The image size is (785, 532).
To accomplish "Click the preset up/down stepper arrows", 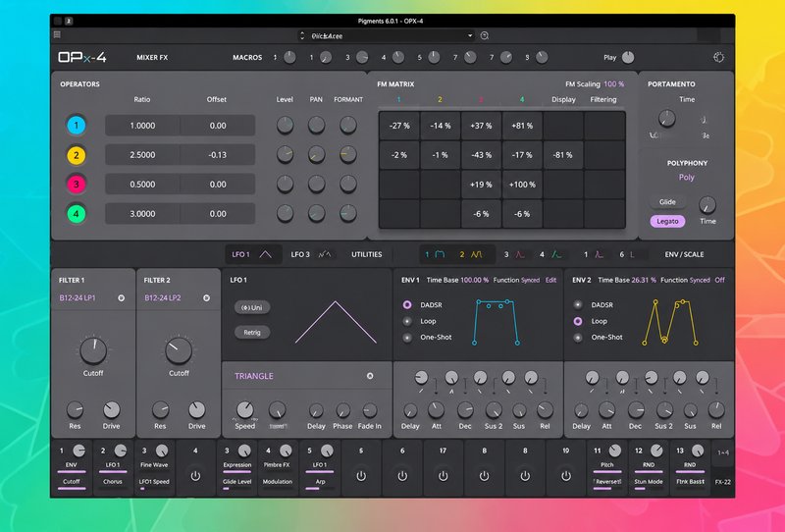I will (x=302, y=35).
